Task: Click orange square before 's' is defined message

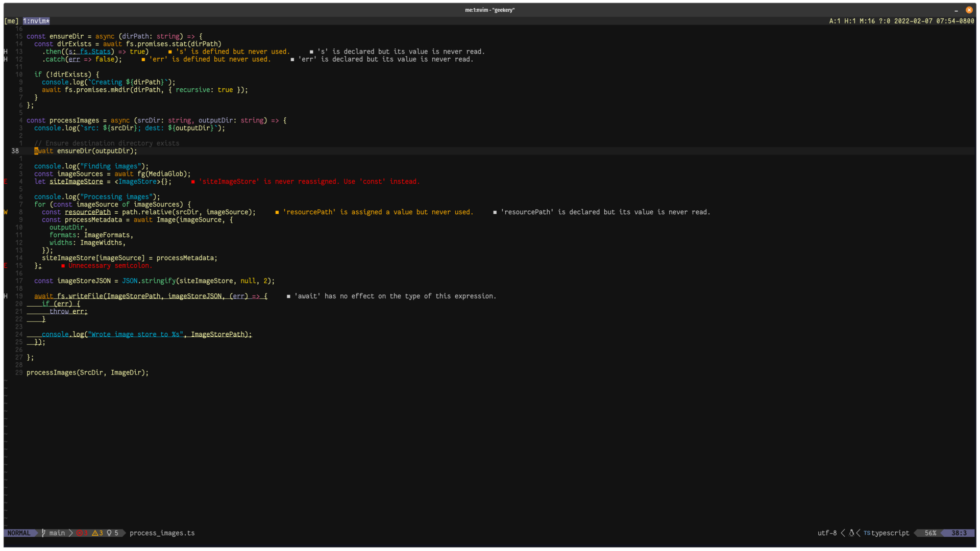Action: (x=170, y=52)
